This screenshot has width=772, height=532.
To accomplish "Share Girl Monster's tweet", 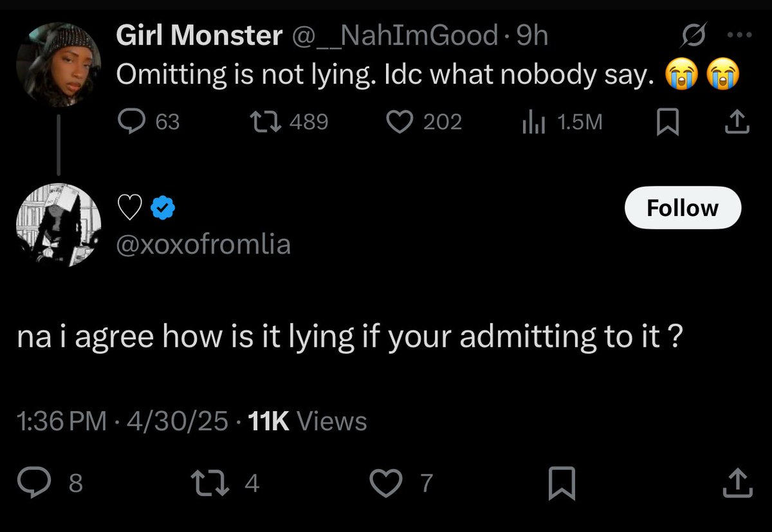I will click(x=737, y=122).
